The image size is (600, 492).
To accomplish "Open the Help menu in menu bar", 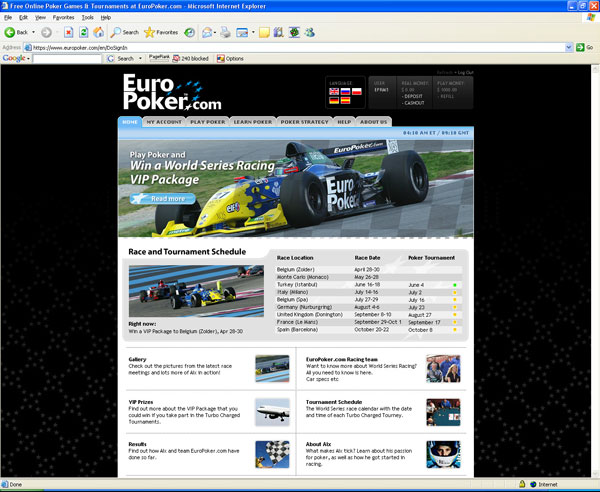I will pos(106,18).
